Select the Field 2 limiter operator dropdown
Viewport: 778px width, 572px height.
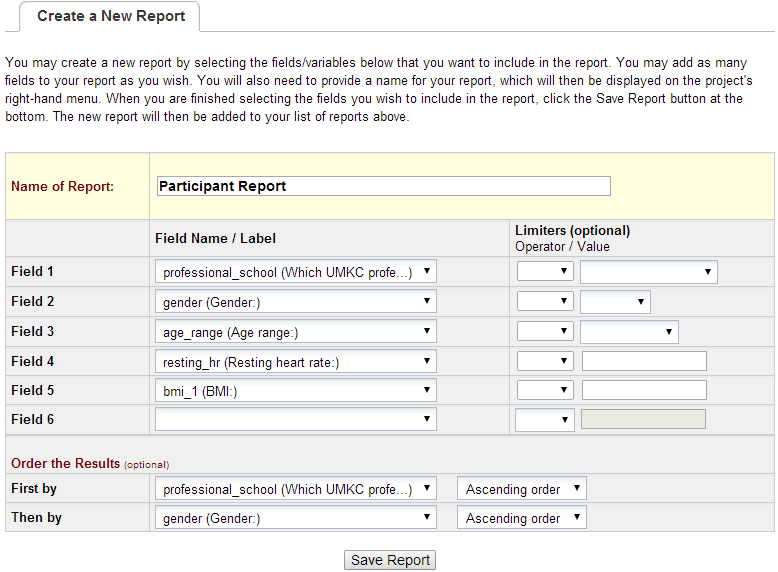pyautogui.click(x=545, y=302)
